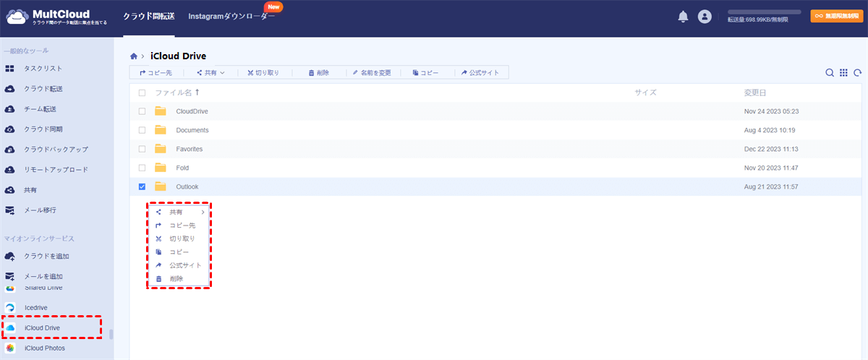Choose コピー先 in the context menu

tap(180, 226)
